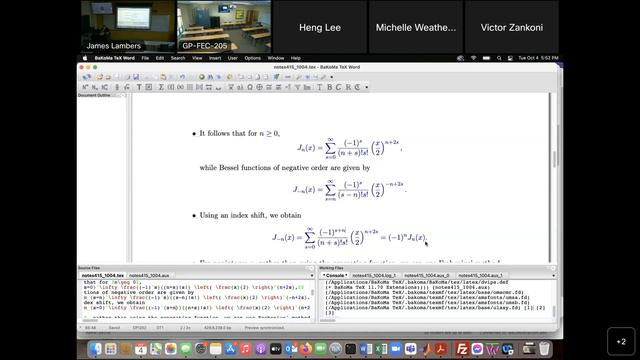Screen dimensions: 640x360
Task: Select the Heng Lee participant tile
Action: [x=320, y=27]
